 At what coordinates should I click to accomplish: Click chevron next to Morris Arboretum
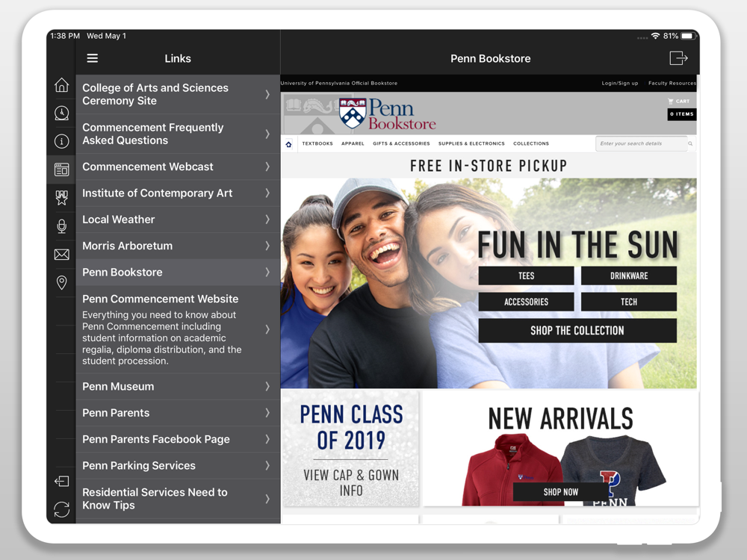[267, 246]
